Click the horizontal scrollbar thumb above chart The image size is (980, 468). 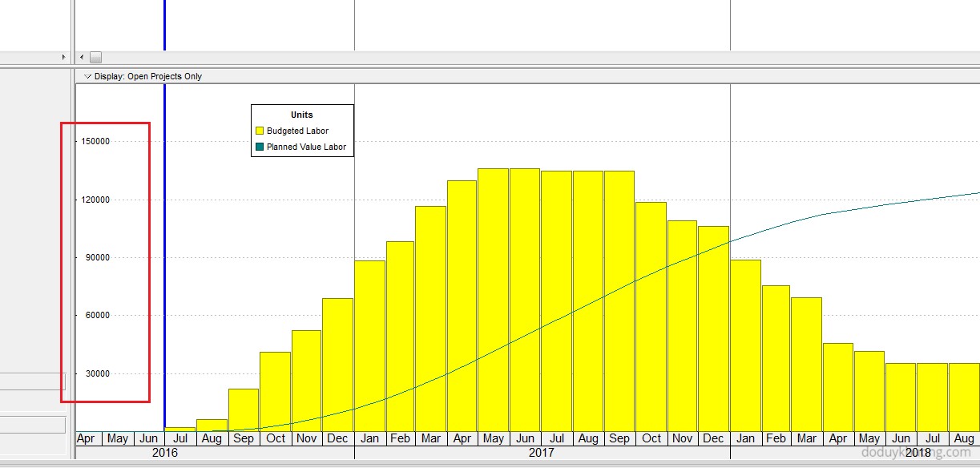pos(95,57)
